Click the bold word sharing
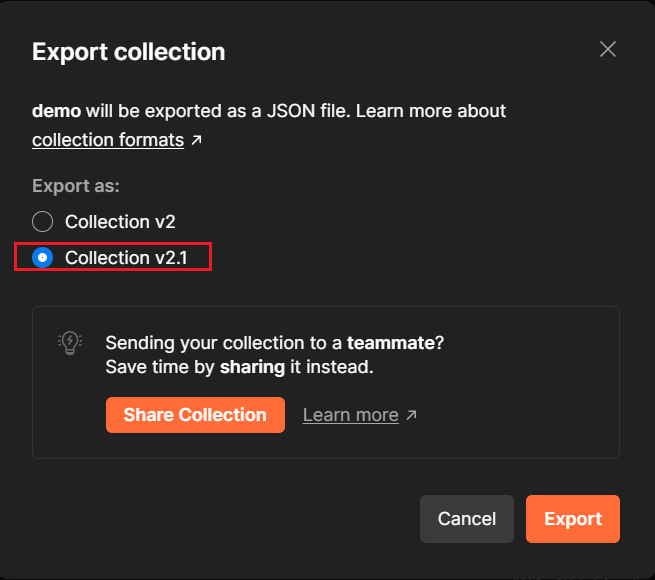The width and height of the screenshot is (655, 580). point(252,367)
